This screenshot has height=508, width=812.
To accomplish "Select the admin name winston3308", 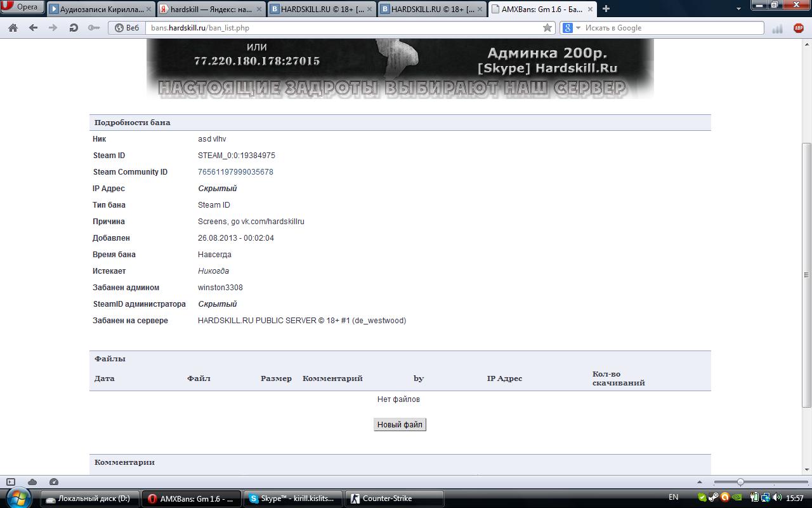I will 220,288.
